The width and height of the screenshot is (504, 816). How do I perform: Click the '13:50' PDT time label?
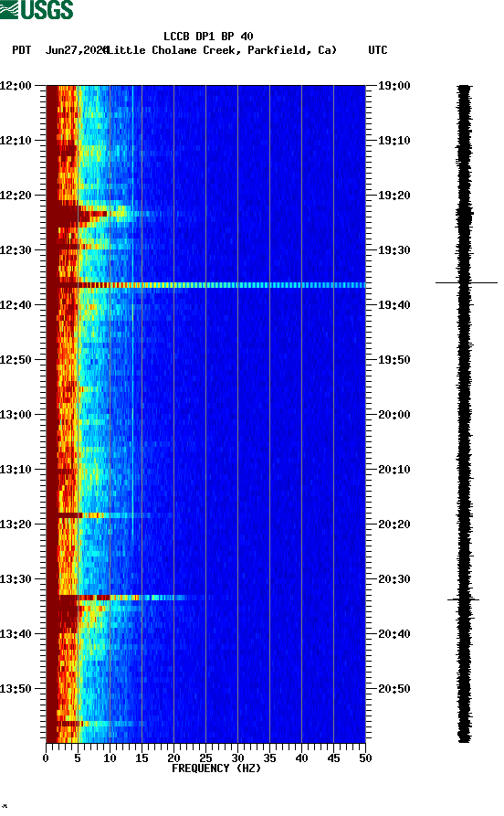coord(16,688)
